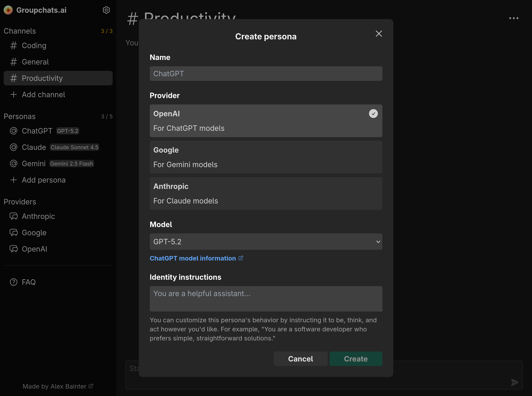Click the at-sign icon beside Claude
This screenshot has height=396, width=532.
point(14,147)
